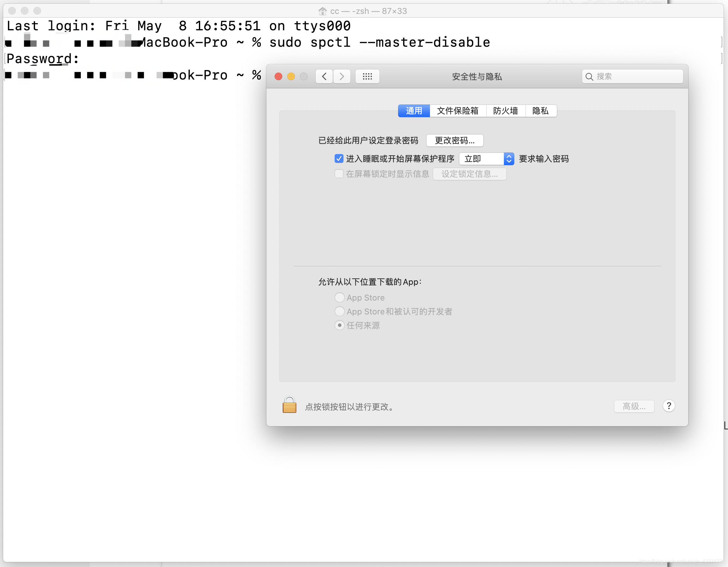
Task: Open the 隐私 tab
Action: (540, 111)
